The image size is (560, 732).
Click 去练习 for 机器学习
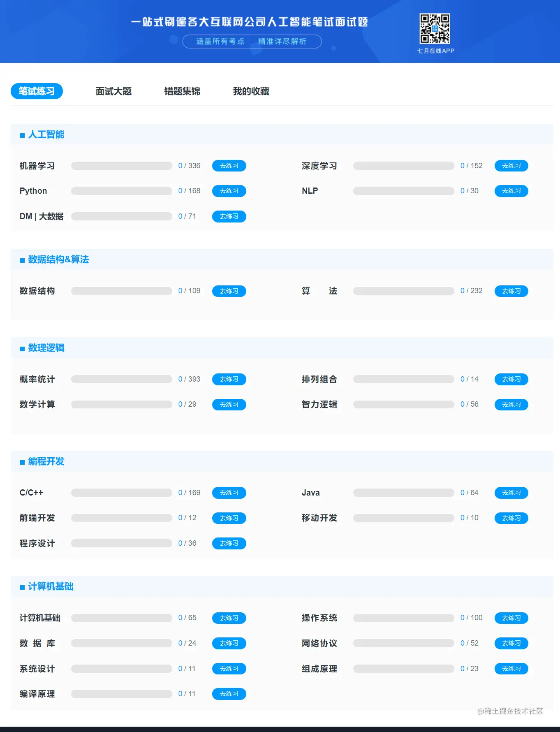pyautogui.click(x=229, y=166)
